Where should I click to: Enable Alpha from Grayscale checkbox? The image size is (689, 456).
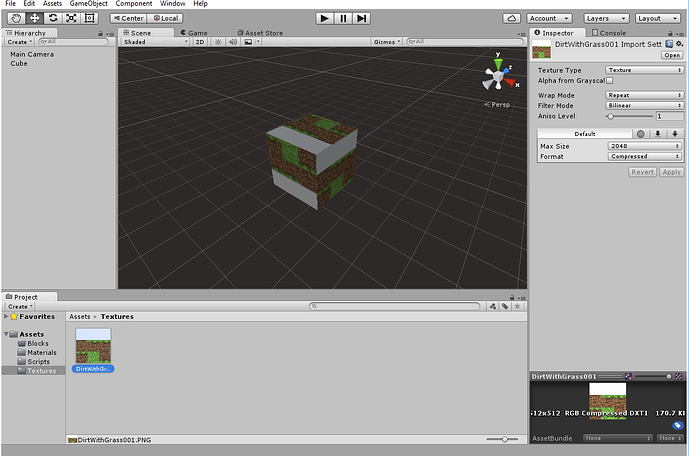[x=609, y=80]
